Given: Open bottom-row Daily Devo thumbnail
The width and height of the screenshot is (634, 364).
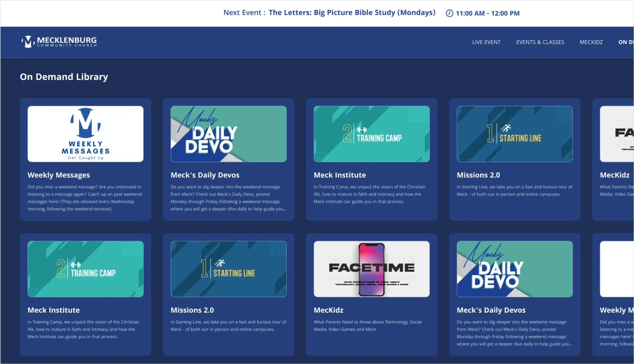Looking at the screenshot, I should pyautogui.click(x=514, y=269).
